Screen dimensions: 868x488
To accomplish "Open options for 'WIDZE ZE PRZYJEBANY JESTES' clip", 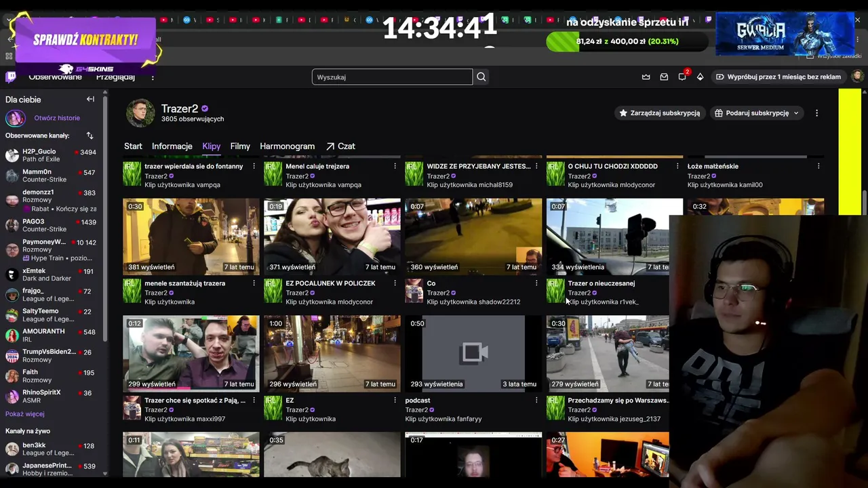I will click(536, 166).
